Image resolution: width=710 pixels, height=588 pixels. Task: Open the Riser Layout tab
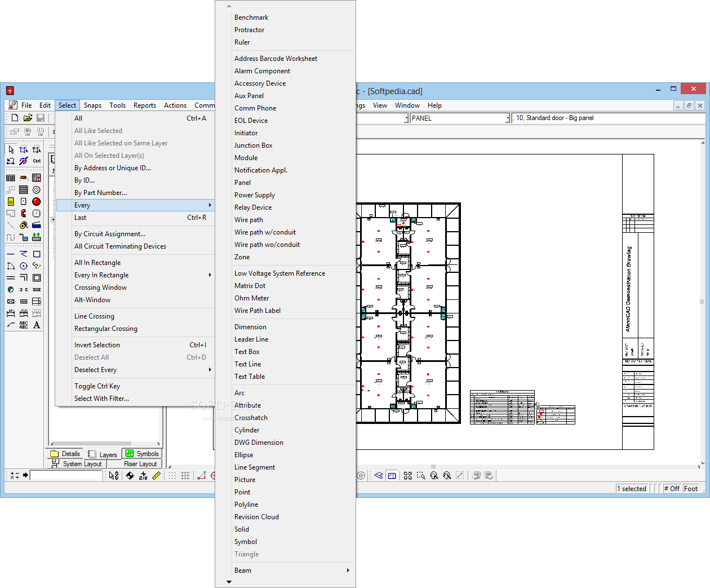point(135,464)
